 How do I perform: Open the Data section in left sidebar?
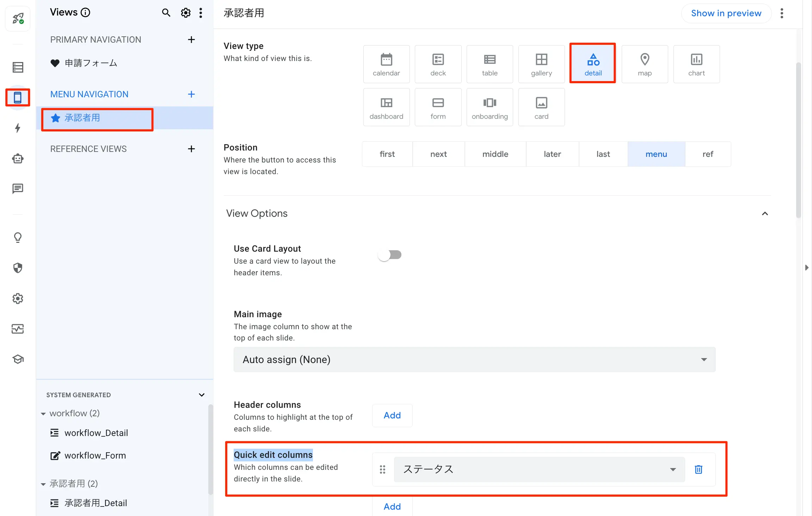pyautogui.click(x=18, y=67)
